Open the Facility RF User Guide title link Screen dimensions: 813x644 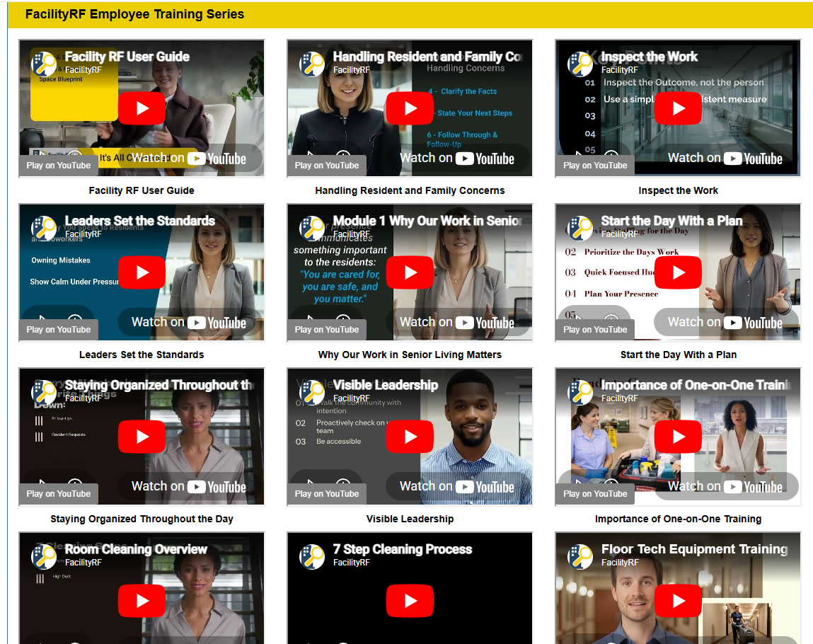click(127, 57)
